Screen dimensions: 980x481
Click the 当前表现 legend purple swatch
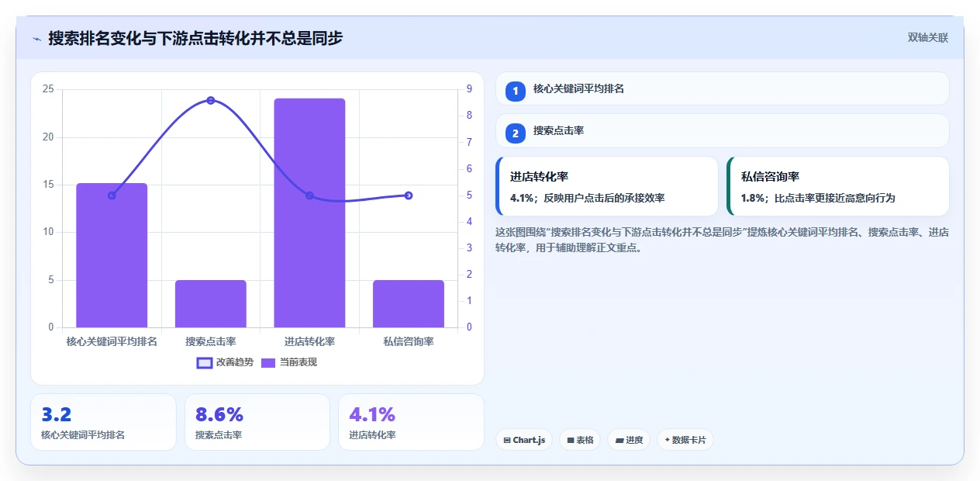point(268,362)
